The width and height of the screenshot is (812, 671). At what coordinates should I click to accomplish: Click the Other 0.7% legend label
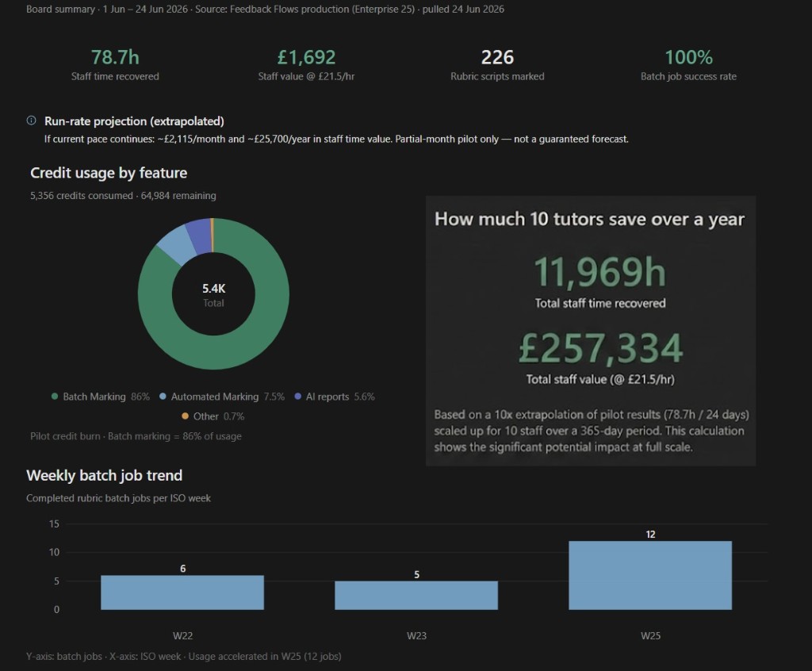[219, 416]
